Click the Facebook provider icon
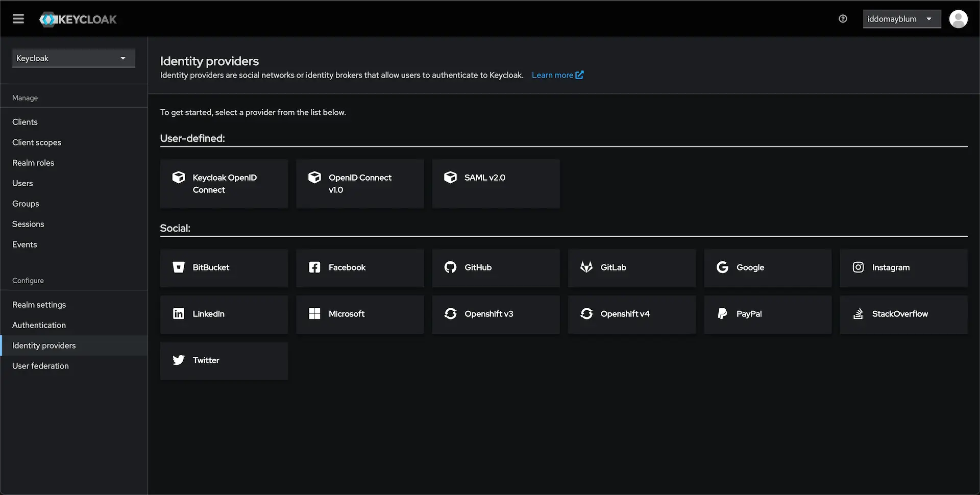The height and width of the screenshot is (495, 980). 314,267
